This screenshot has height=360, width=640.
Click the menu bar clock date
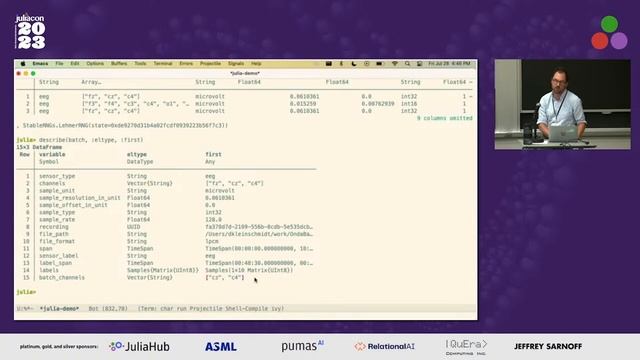pos(449,64)
